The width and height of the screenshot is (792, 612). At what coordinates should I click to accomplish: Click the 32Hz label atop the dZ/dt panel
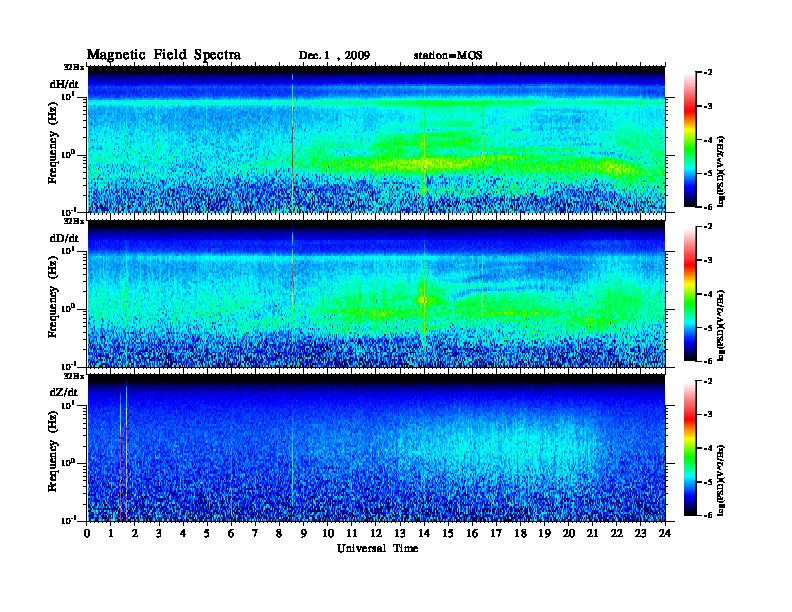73,376
